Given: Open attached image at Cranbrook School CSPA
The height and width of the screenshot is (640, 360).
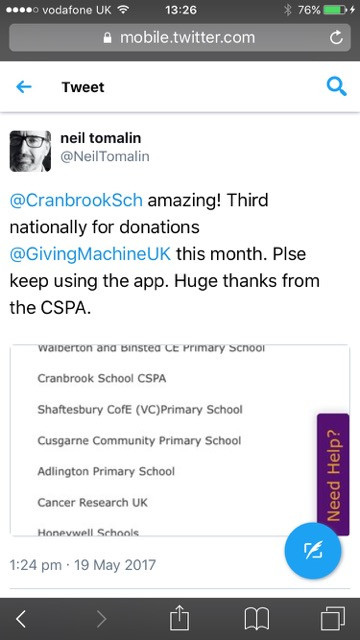Looking at the screenshot, I should pos(102,378).
